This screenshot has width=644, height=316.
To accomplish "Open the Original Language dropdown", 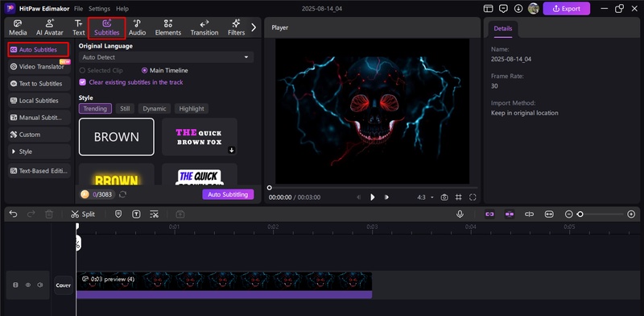I will point(166,57).
